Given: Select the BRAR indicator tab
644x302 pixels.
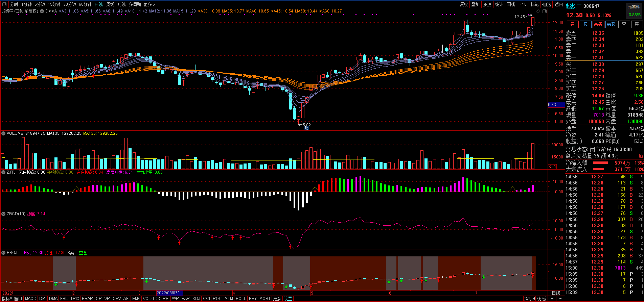Looking at the screenshot, I should pos(87,299).
